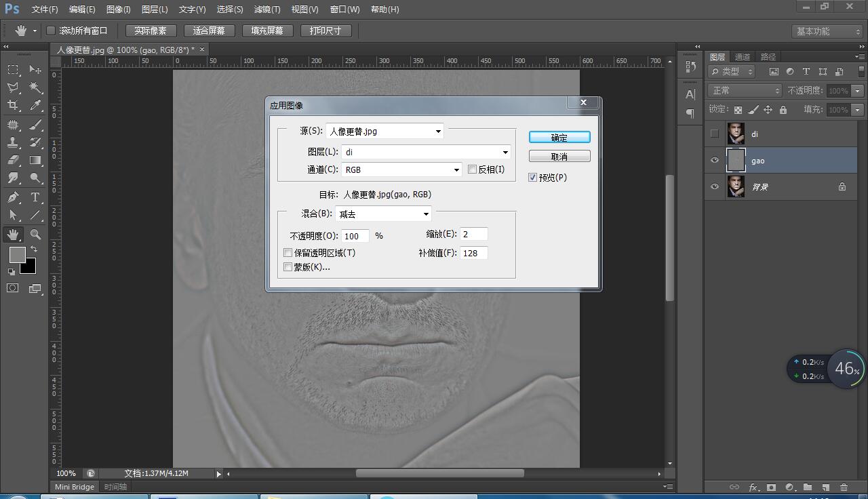Select the Pen tool
This screenshot has height=499, width=868.
click(13, 197)
